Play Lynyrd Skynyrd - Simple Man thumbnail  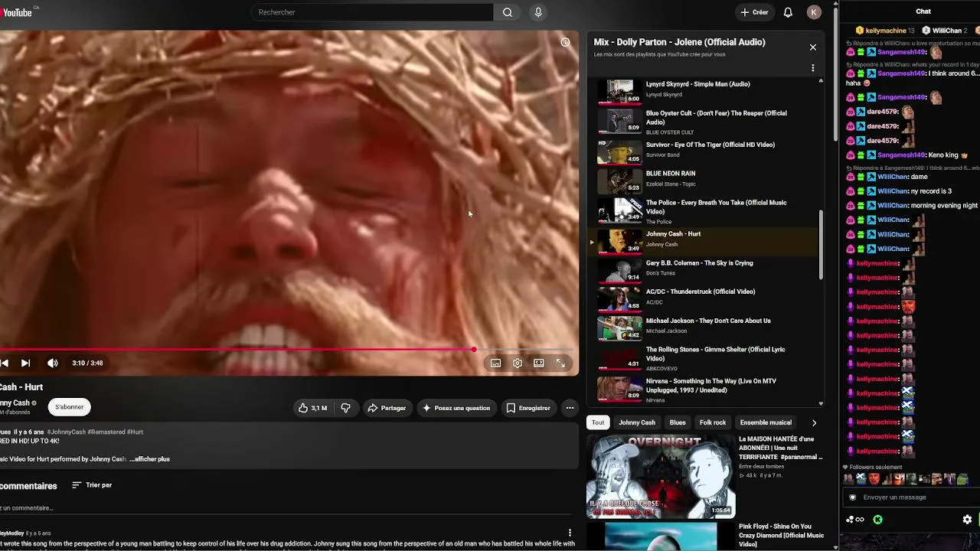[x=619, y=91]
